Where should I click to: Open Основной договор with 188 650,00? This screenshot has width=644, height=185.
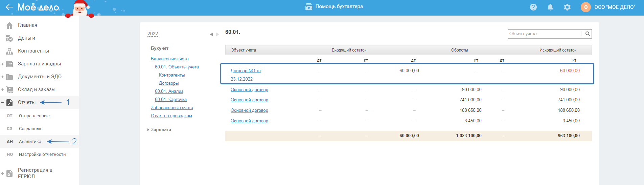click(x=249, y=110)
